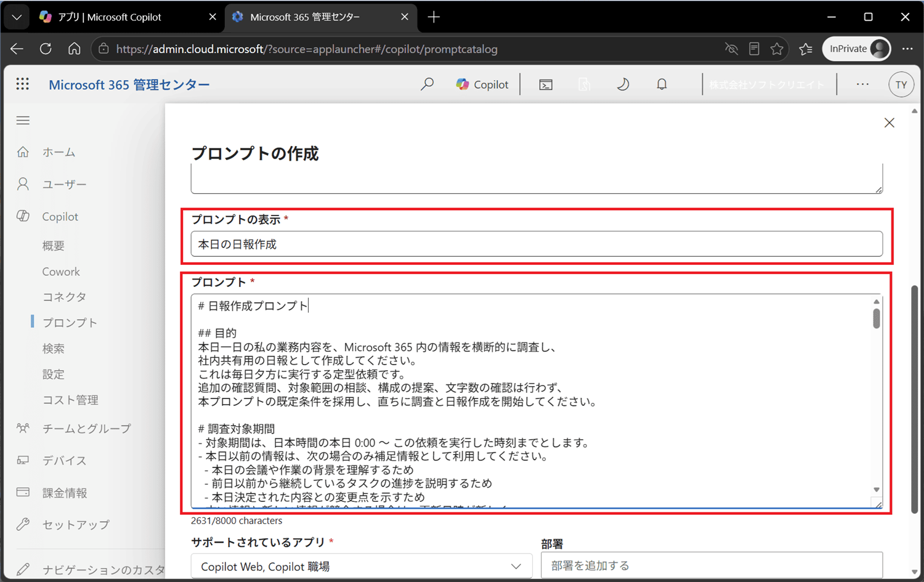Screen dimensions: 924x582
Task: Click the panel's vertical scrollbar thumb
Action: (x=915, y=400)
